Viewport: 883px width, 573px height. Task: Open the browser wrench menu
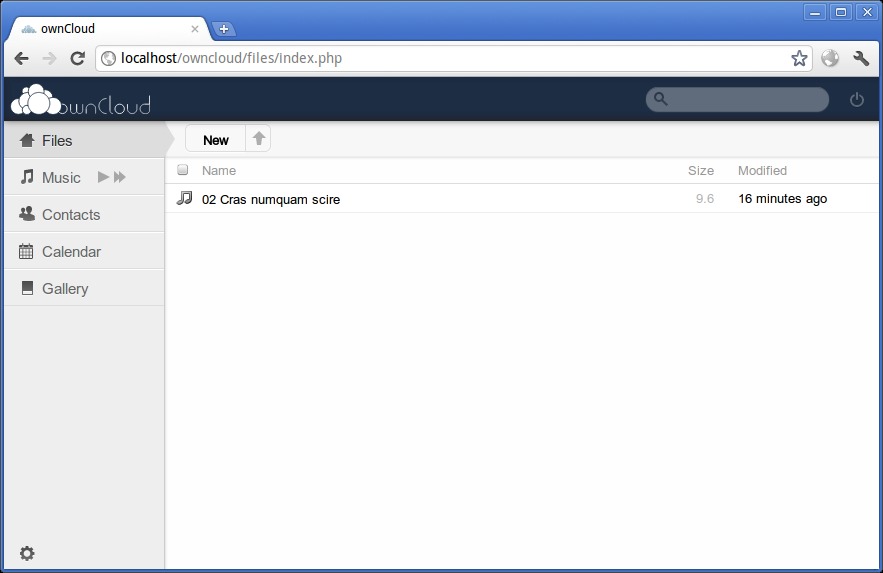pos(861,58)
